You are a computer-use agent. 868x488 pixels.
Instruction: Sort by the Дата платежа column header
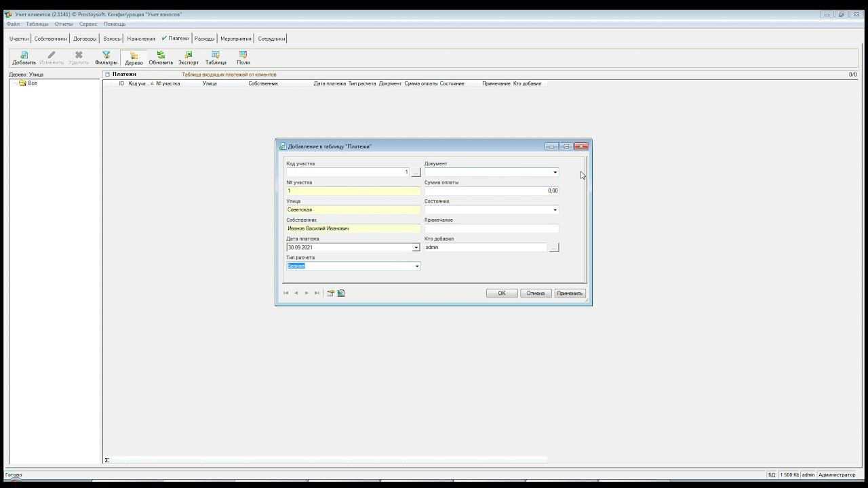330,83
